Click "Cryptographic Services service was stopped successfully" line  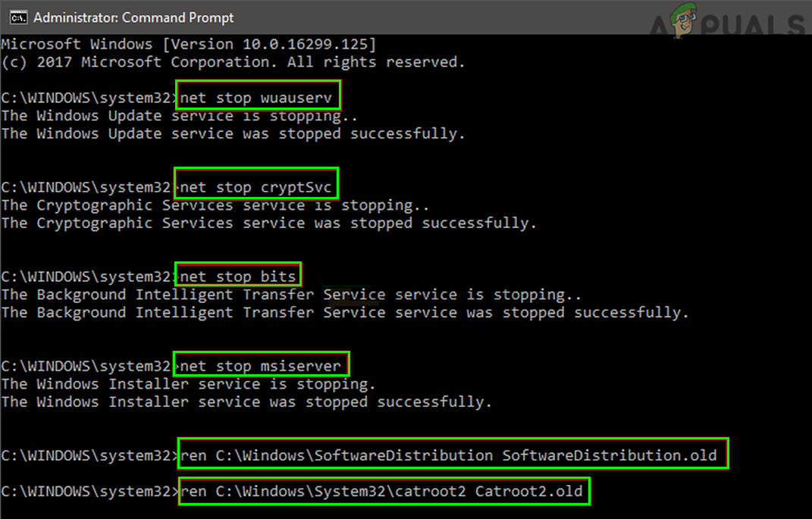point(268,224)
